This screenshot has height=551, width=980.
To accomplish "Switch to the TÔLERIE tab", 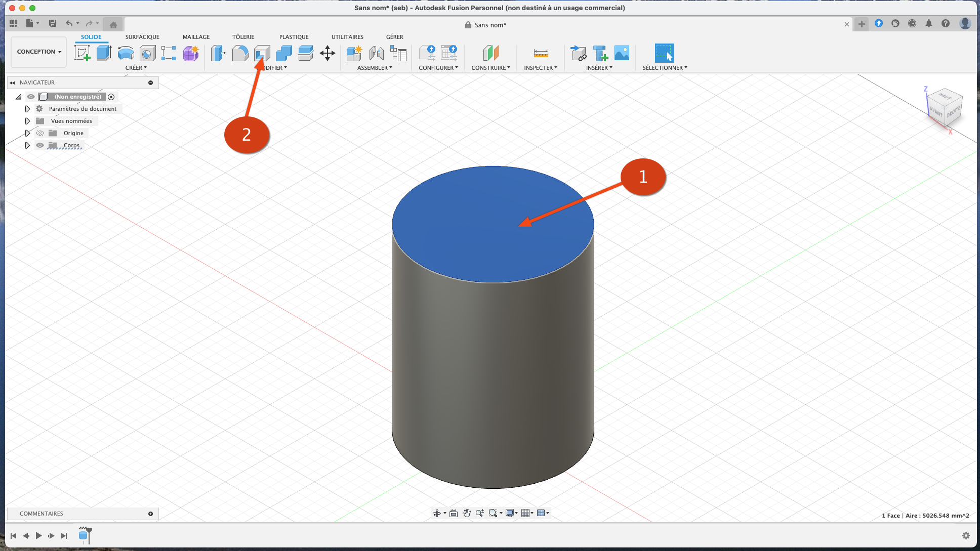I will point(243,37).
